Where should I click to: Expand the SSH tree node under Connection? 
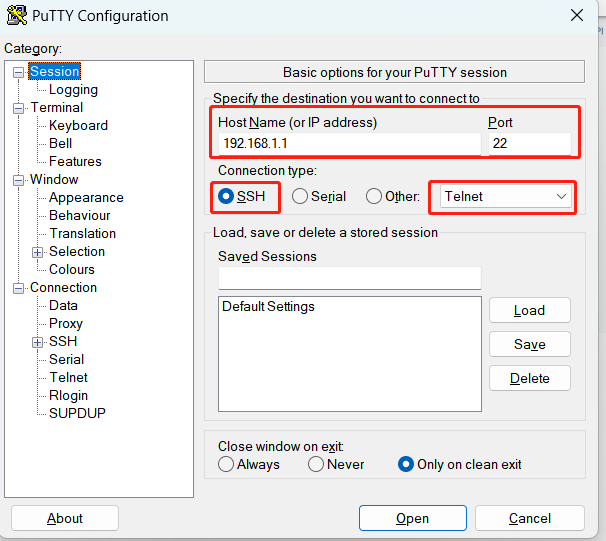point(37,342)
